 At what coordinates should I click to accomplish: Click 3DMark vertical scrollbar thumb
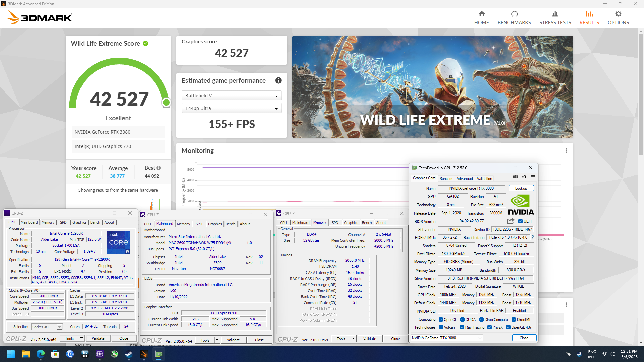(641, 94)
